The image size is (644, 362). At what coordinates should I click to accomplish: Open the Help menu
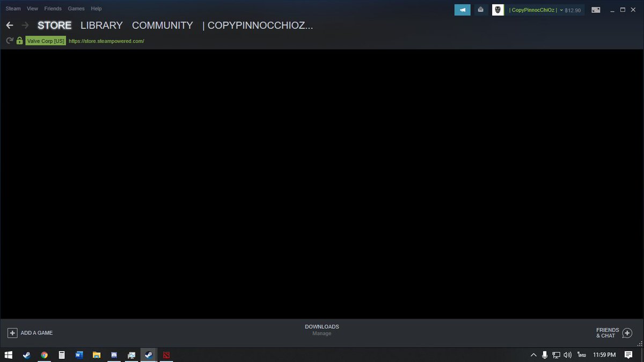[96, 9]
